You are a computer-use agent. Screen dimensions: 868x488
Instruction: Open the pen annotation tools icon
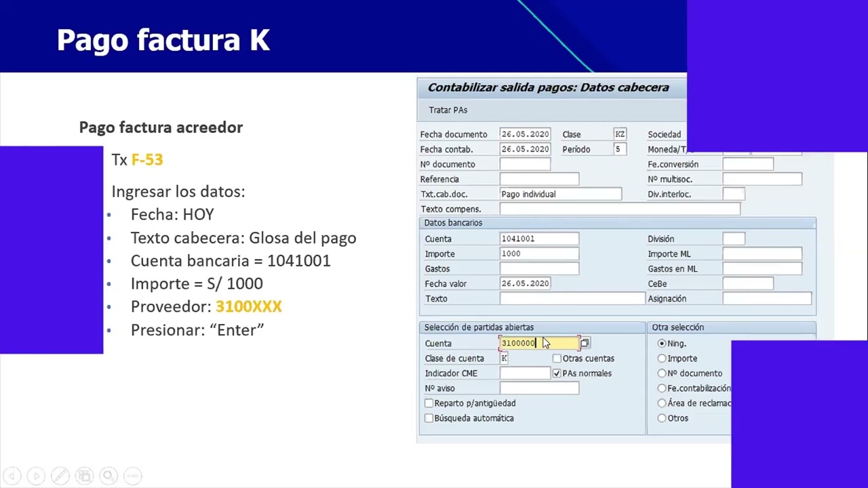tap(60, 476)
